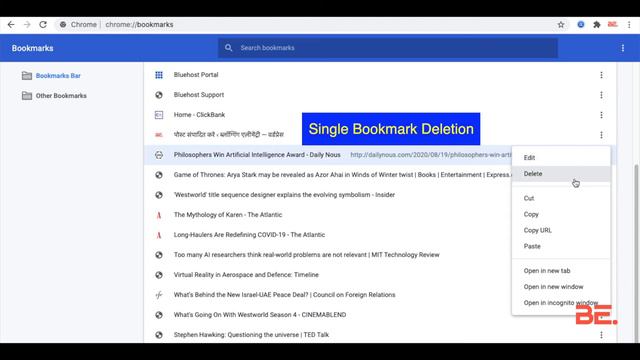Click the browser forward arrow

(27, 24)
